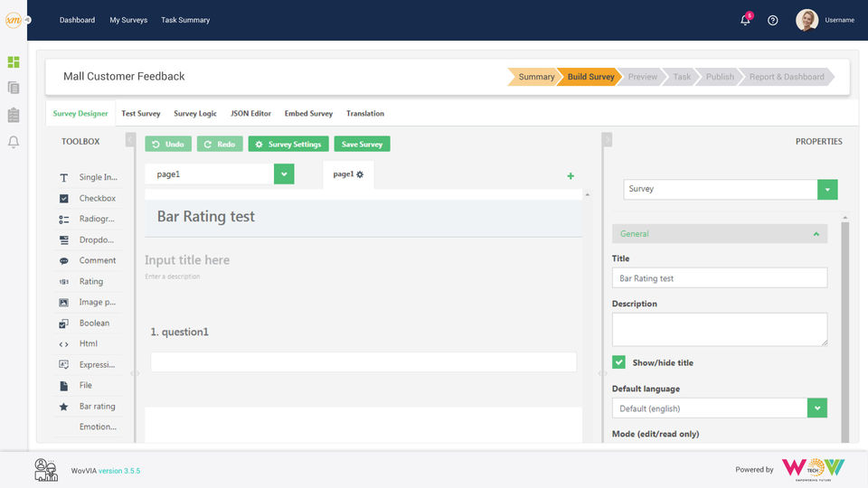Click the question1 answer input box
Image resolution: width=868 pixels, height=488 pixels.
(x=363, y=361)
